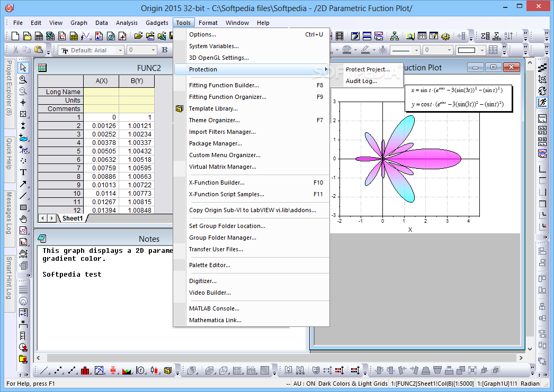Open Template Library from Tools menu
Image resolution: width=554 pixels, height=392 pixels.
[x=251, y=108]
